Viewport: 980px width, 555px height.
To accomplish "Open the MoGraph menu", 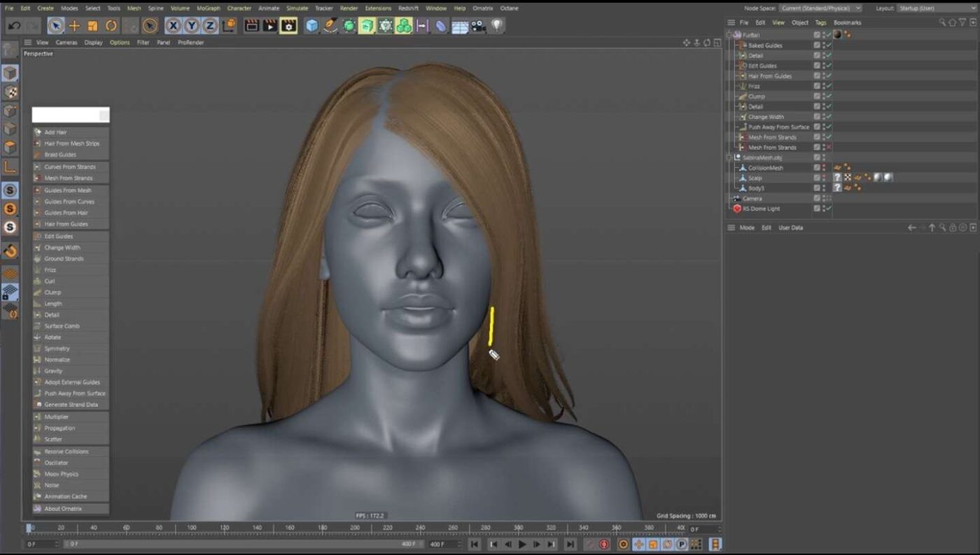I will tap(208, 8).
